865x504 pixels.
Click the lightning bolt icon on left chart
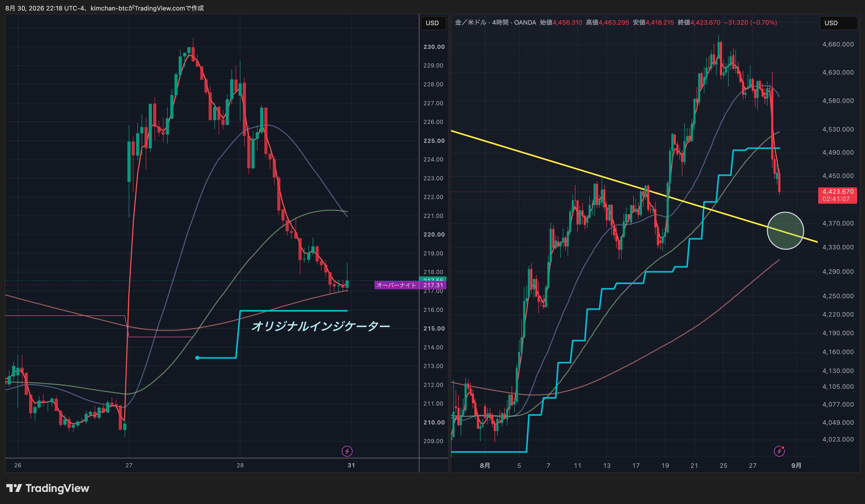pos(347,451)
